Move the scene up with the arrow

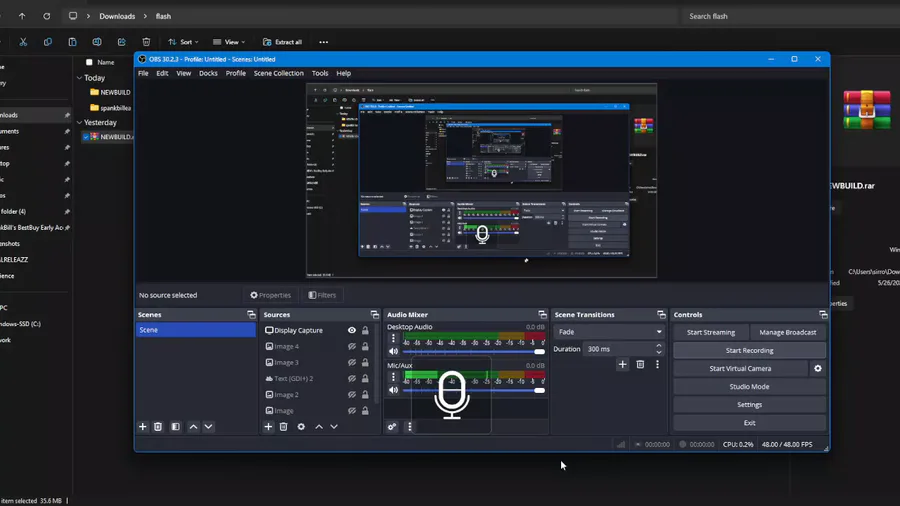(x=193, y=427)
